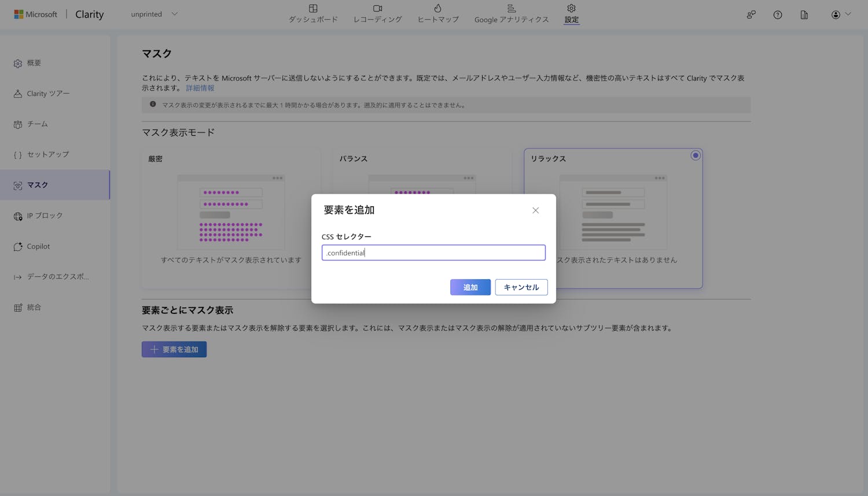Open the Heatmaps flame icon tab
This screenshot has height=496, width=868.
437,9
